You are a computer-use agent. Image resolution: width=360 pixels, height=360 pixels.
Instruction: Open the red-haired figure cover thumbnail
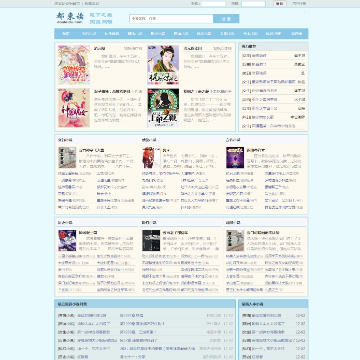[151, 158]
